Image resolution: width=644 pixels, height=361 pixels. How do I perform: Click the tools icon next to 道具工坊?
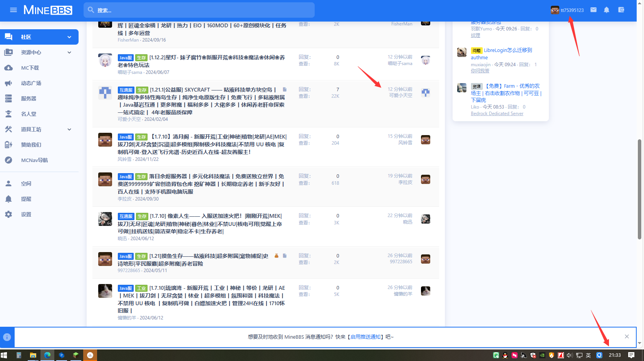[x=8, y=129]
